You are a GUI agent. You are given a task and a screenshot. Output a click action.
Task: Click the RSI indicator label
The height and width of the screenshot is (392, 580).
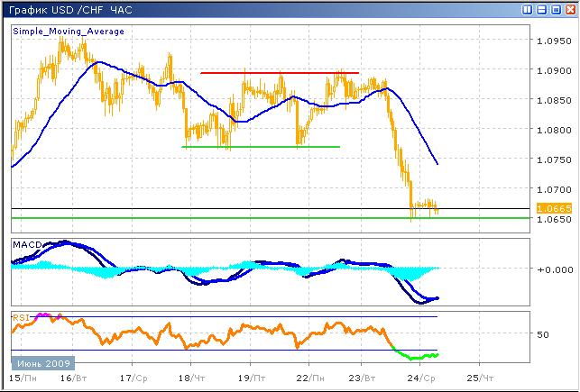(x=21, y=316)
